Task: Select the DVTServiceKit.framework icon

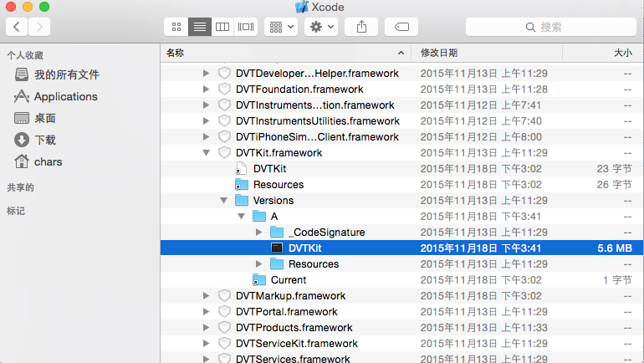Action: tap(224, 343)
